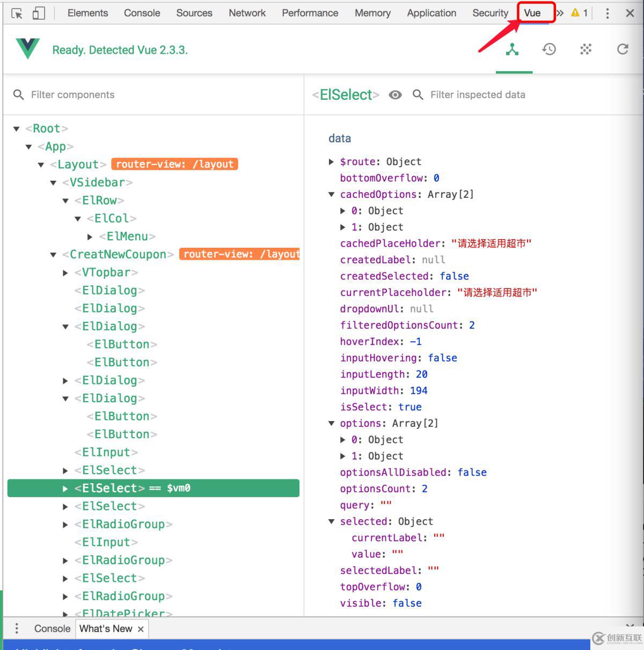Expand the $route object arrow

point(331,161)
